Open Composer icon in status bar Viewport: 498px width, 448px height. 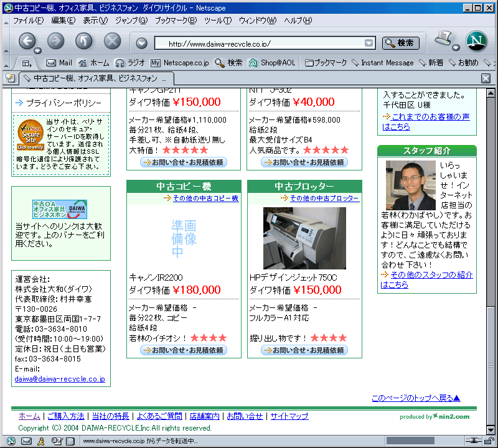57,441
